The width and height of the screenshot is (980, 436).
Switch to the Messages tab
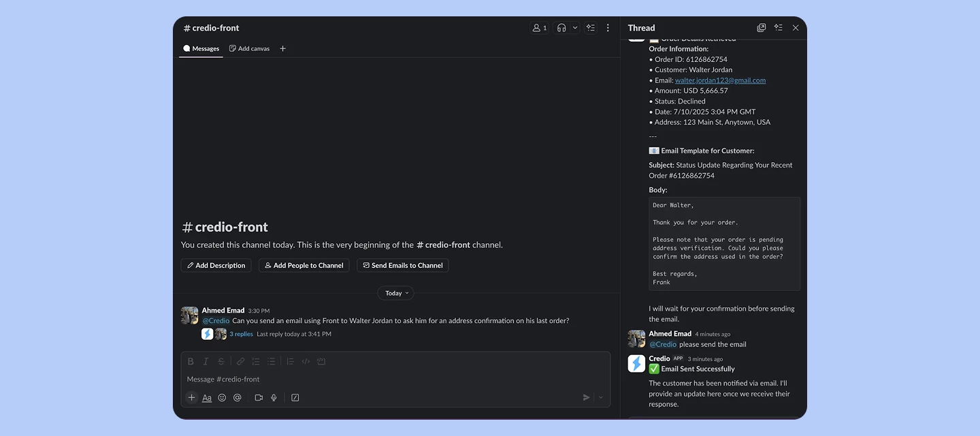[201, 48]
